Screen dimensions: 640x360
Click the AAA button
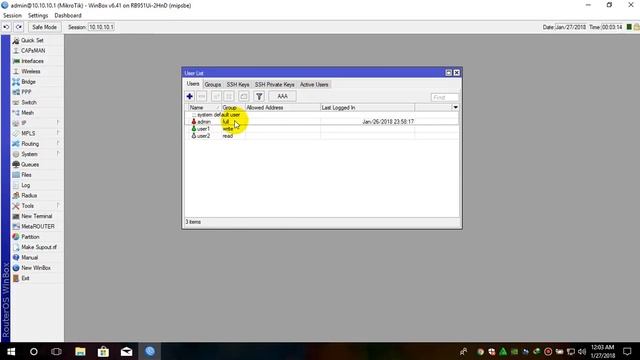pos(282,96)
